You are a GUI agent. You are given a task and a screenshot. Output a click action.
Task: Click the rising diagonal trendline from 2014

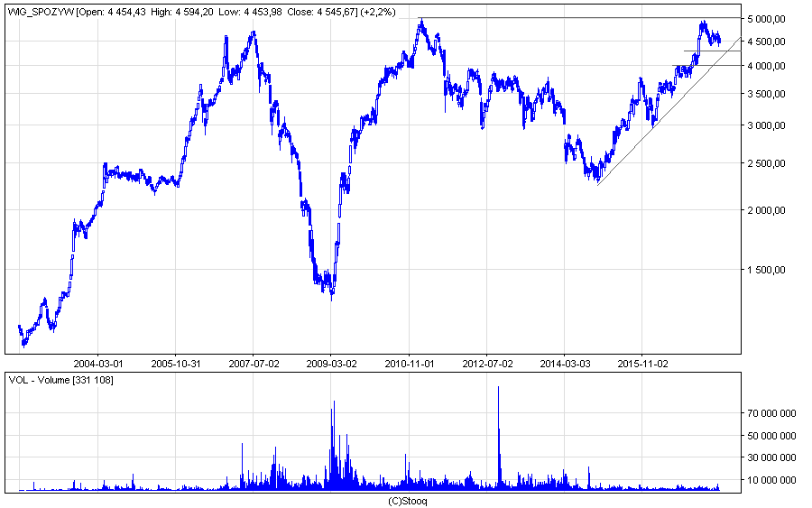point(669,111)
